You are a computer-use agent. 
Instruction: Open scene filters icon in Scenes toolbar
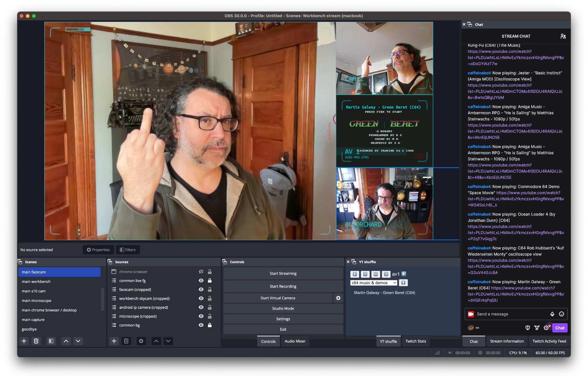click(x=51, y=341)
